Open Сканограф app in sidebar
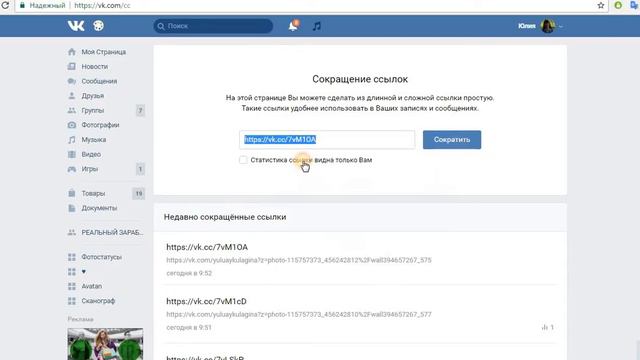Viewport: 640px width, 360px height. click(98, 301)
